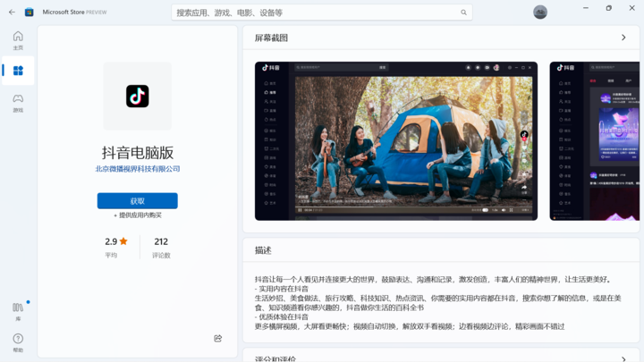The width and height of the screenshot is (644, 362).
Task: Open publisher link 北京微播视界科技有限公司
Action: pos(138,169)
